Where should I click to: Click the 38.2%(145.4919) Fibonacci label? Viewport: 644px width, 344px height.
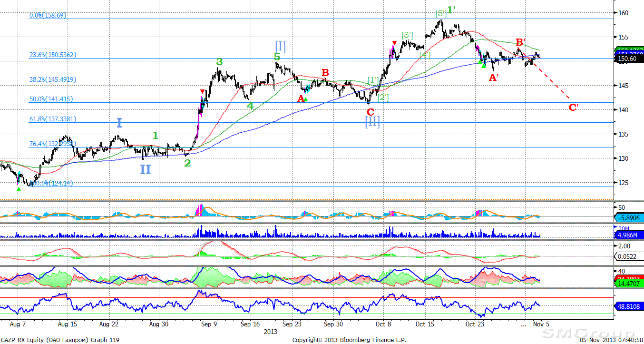click(x=53, y=79)
